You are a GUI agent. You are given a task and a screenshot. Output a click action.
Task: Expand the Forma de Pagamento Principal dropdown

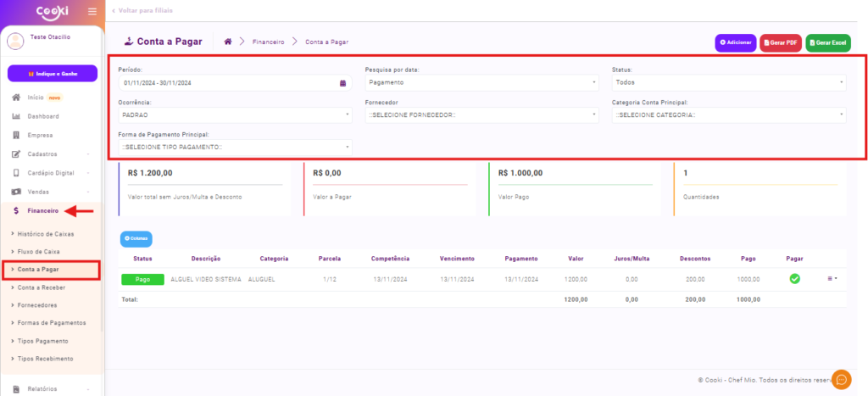click(235, 147)
